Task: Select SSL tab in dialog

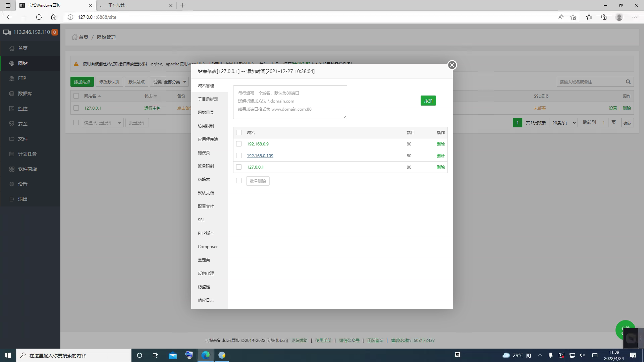Action: [201, 220]
